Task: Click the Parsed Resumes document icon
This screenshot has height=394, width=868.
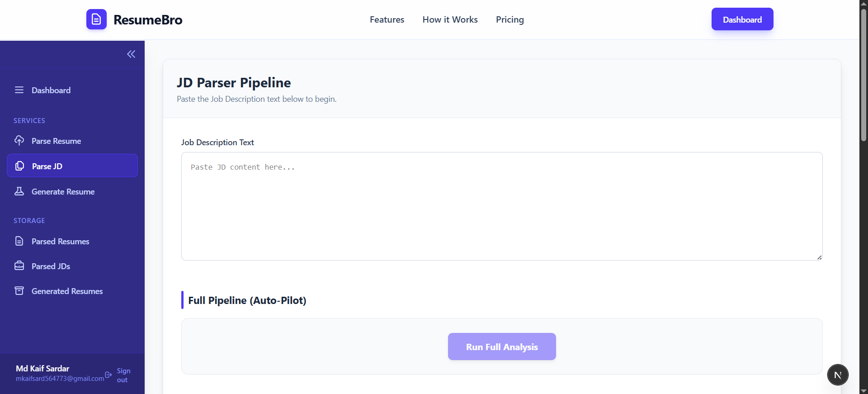Action: (x=19, y=241)
